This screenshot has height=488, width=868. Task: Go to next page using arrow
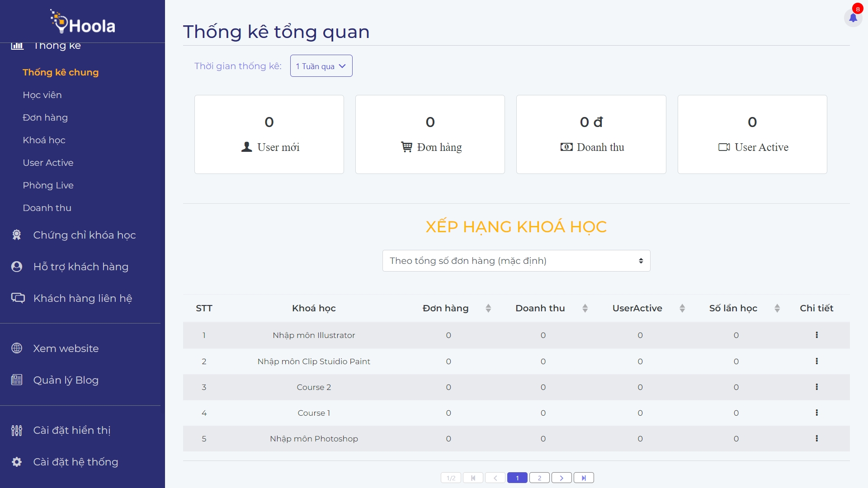coord(561,478)
